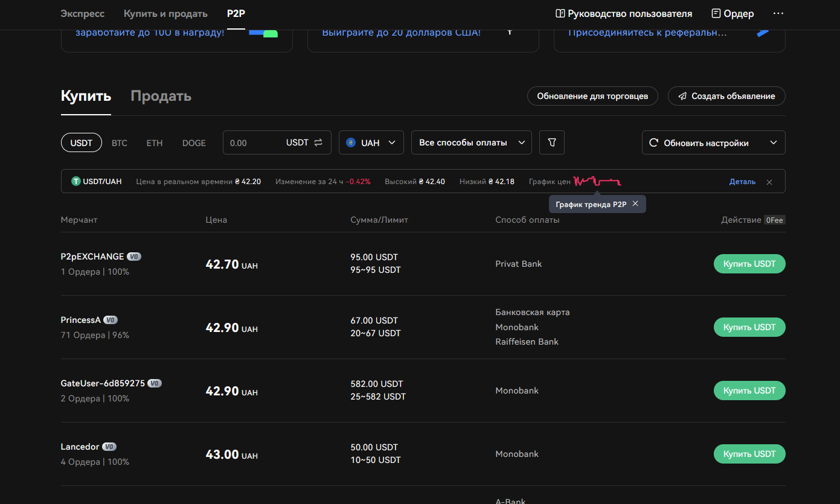
Task: Select the P2P tab
Action: (x=236, y=13)
